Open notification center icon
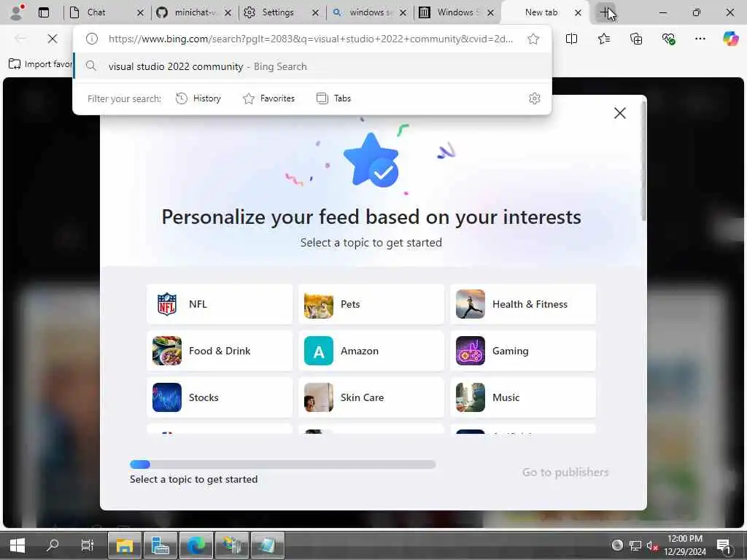Screen dimensions: 747x560 [724, 545]
